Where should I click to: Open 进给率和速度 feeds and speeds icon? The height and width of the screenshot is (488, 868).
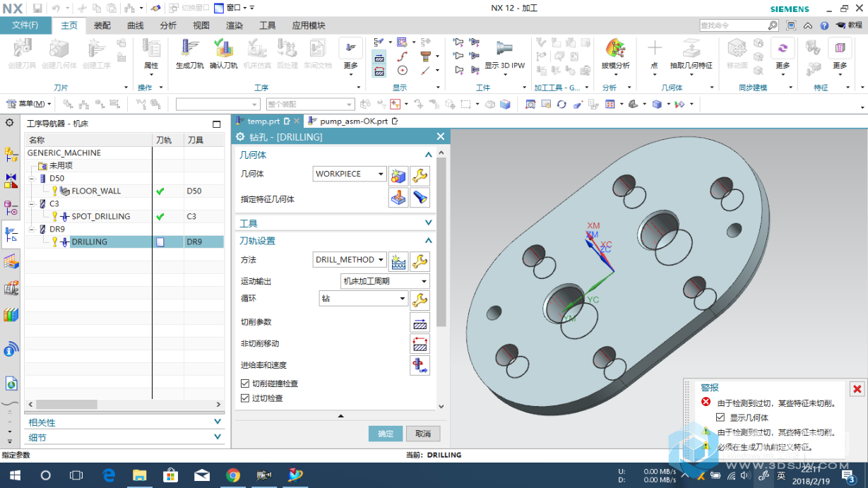pyautogui.click(x=420, y=365)
